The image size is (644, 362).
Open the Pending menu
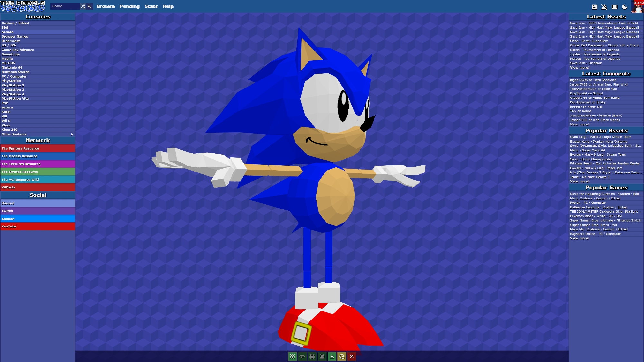pos(129,6)
